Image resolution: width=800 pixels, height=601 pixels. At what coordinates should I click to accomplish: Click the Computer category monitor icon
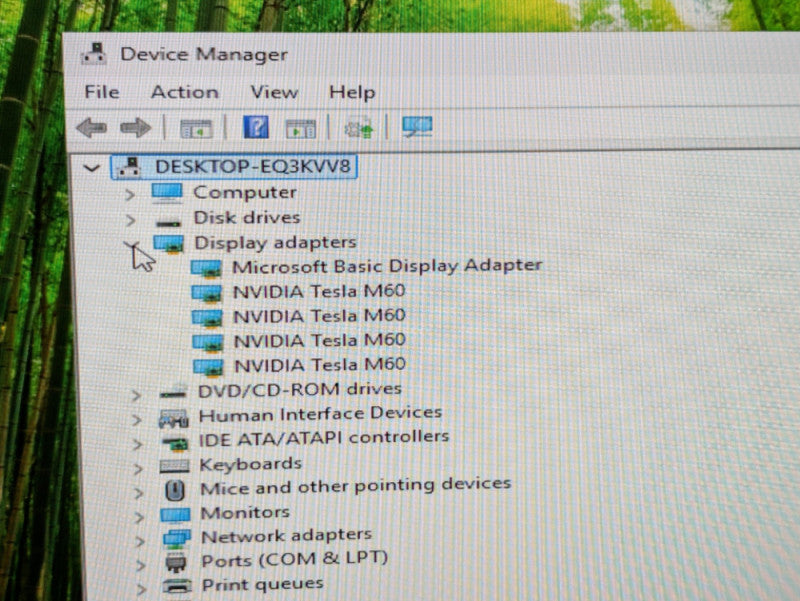(167, 193)
